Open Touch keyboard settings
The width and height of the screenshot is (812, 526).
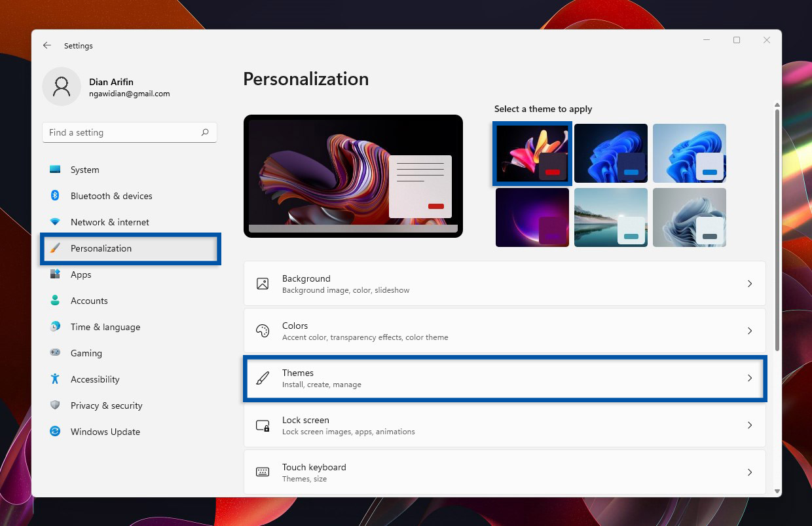point(750,472)
